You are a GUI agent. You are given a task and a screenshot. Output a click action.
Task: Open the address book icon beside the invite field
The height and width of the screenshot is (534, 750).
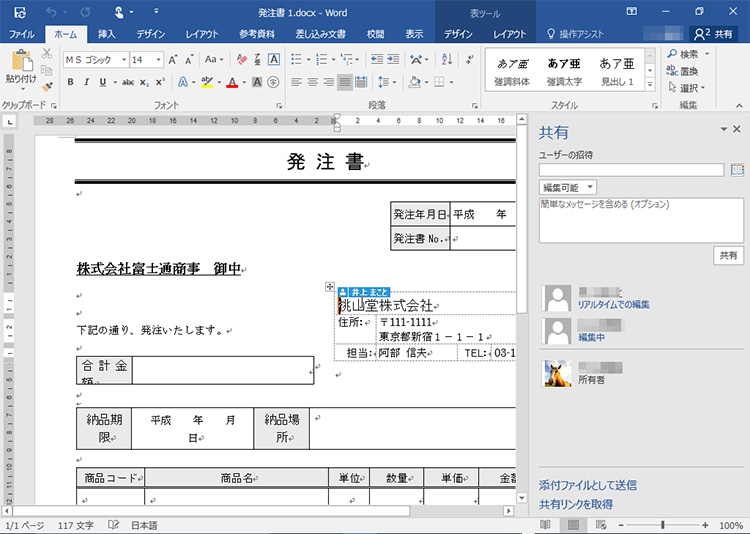[x=737, y=170]
